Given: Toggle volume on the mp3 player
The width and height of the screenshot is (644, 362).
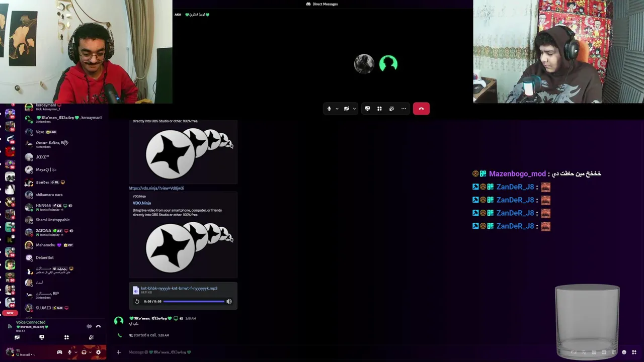Looking at the screenshot, I should (229, 301).
